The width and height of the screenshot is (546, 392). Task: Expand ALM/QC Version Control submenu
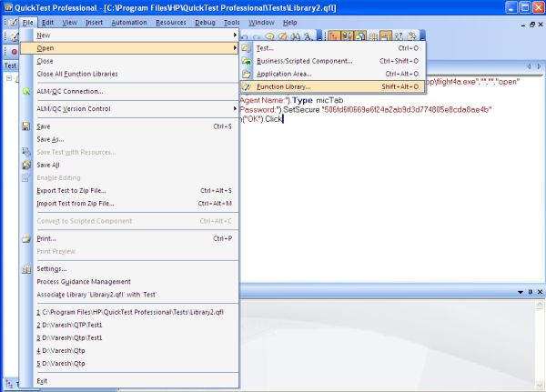point(235,108)
